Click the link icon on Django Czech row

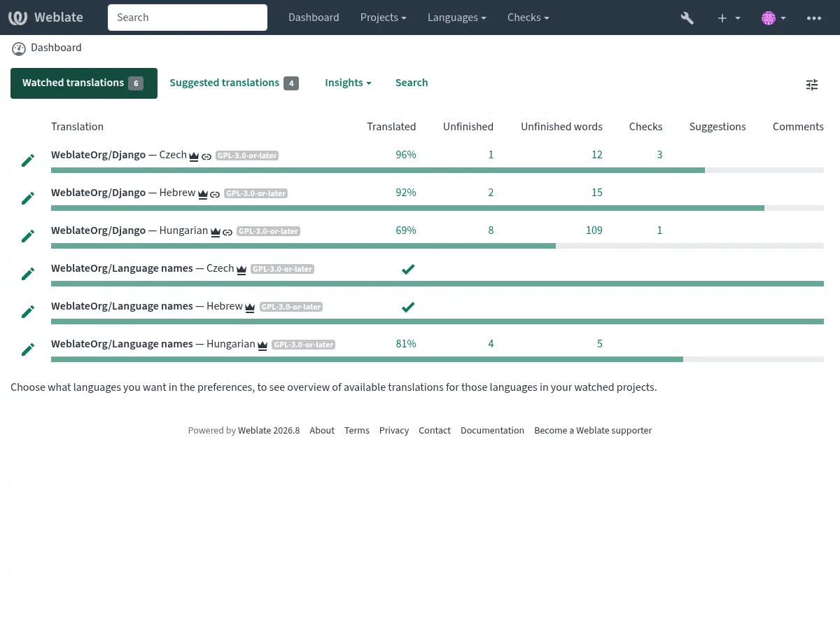206,157
